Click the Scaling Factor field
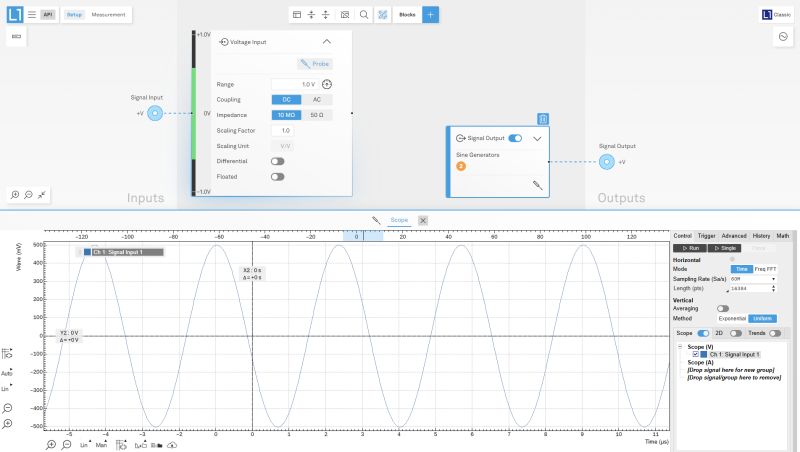 282,131
